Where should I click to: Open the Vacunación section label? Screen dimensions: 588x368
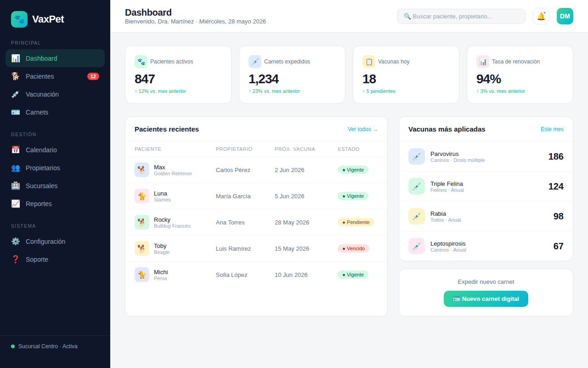coord(42,94)
